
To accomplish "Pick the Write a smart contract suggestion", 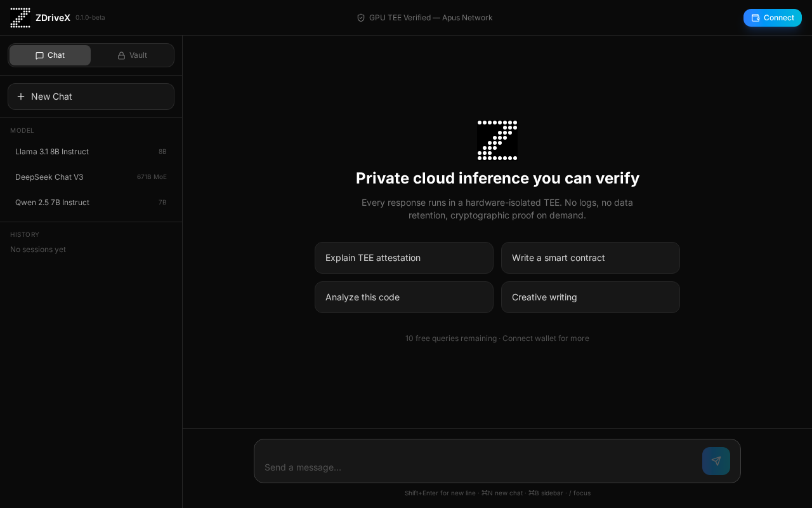I will click(x=591, y=258).
